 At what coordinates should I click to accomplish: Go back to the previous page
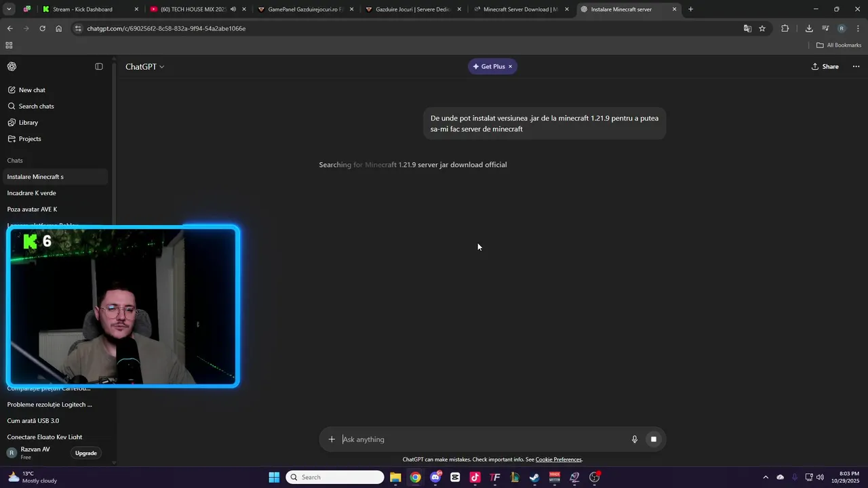tap(9, 28)
